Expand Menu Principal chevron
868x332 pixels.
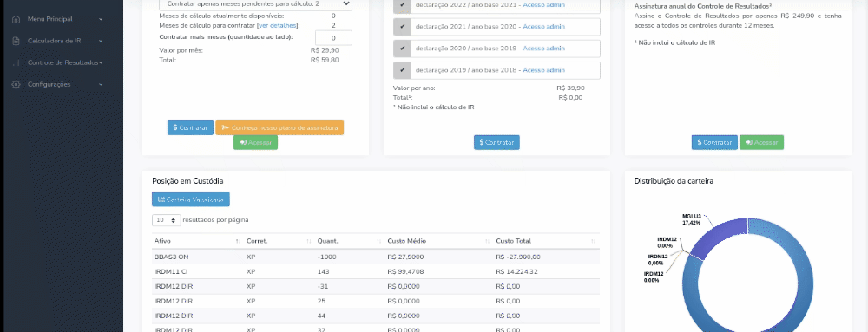(x=101, y=19)
